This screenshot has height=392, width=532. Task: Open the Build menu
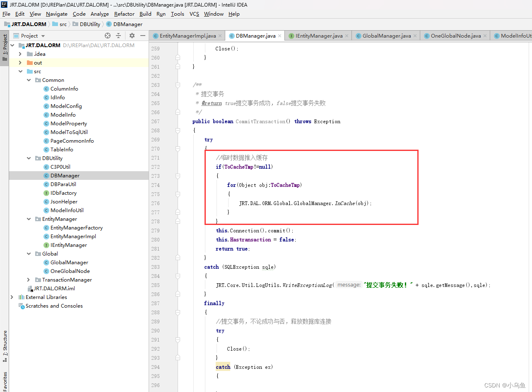146,14
